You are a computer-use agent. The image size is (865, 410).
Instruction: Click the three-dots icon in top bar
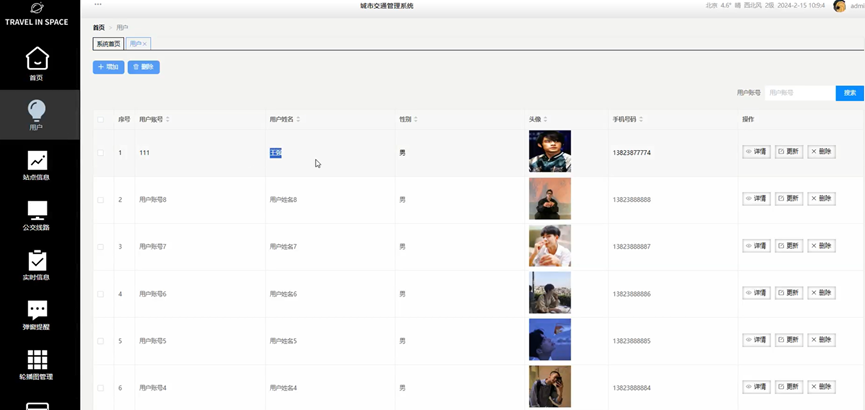pyautogui.click(x=98, y=4)
